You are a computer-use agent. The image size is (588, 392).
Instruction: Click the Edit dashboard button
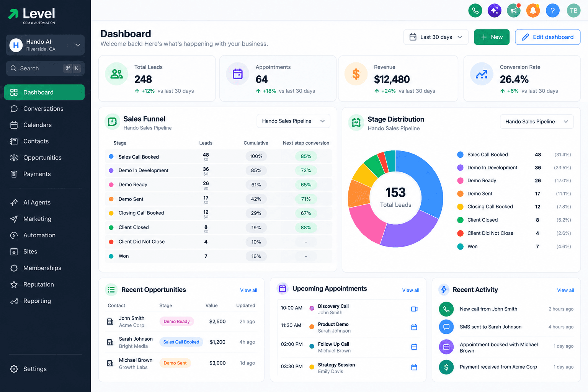point(547,37)
